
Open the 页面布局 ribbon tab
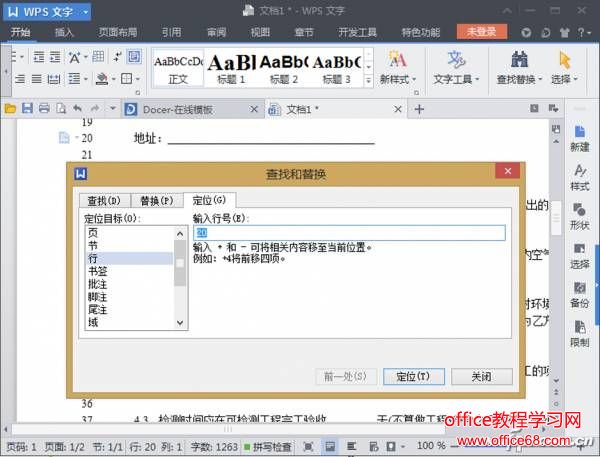pyautogui.click(x=118, y=32)
